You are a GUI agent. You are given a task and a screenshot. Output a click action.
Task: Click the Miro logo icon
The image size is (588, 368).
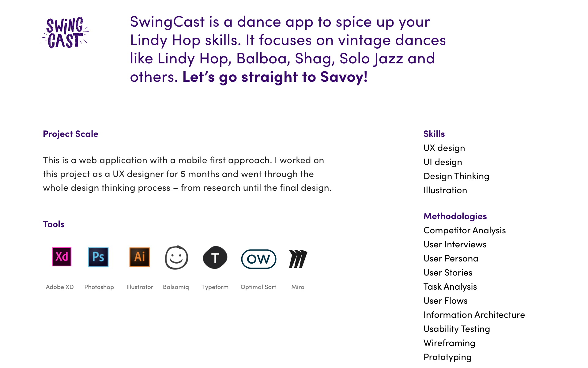point(298,259)
